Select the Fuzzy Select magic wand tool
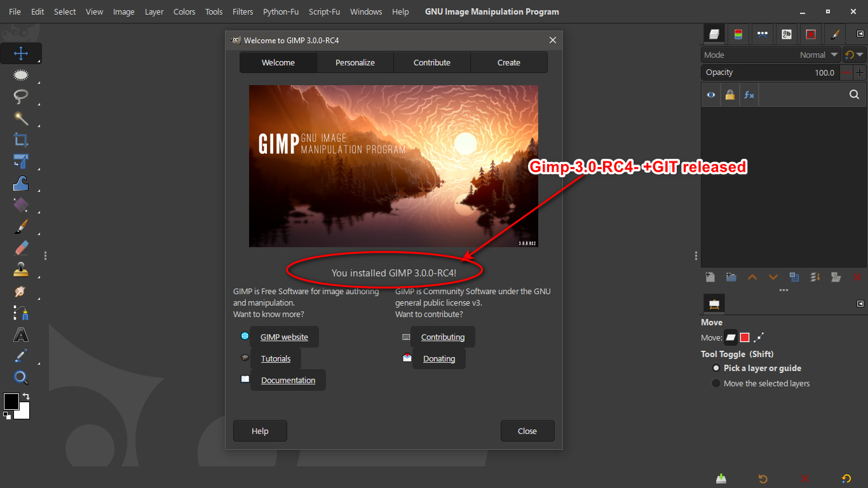The width and height of the screenshot is (868, 488). pyautogui.click(x=21, y=118)
